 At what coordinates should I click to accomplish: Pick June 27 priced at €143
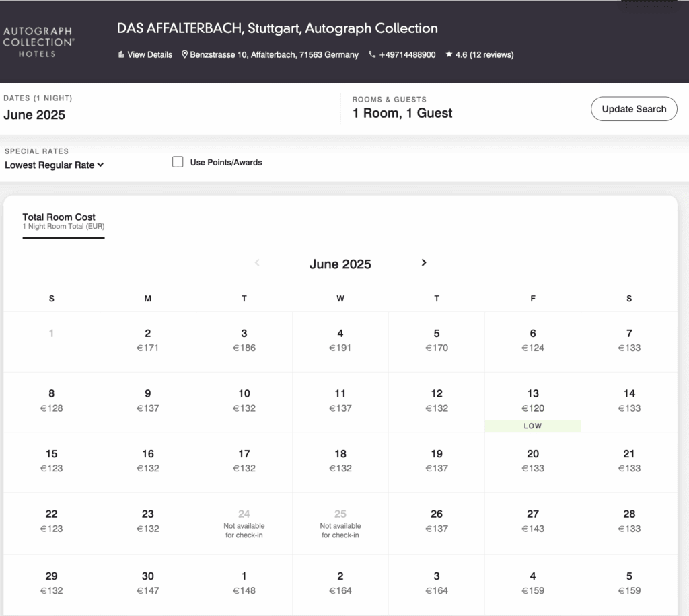[x=533, y=522]
